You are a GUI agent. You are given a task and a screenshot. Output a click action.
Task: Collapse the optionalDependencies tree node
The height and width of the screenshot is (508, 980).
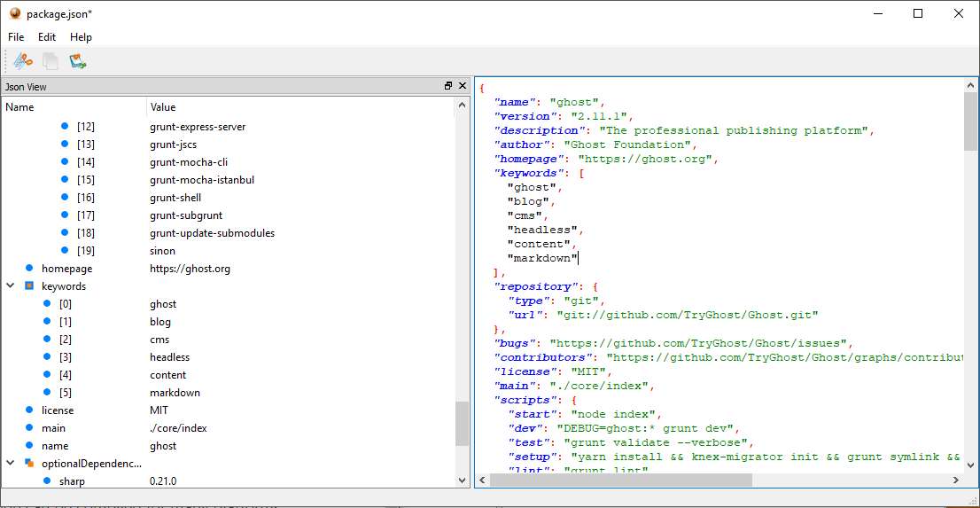click(11, 464)
